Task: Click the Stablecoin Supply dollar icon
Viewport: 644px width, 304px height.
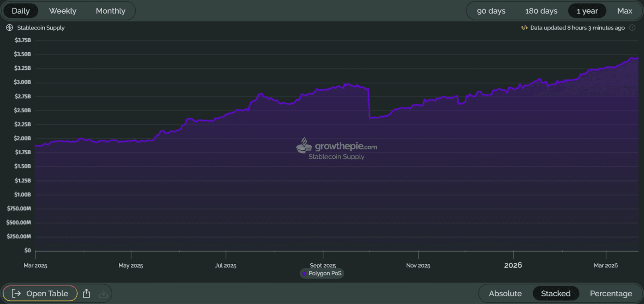Action: 10,28
